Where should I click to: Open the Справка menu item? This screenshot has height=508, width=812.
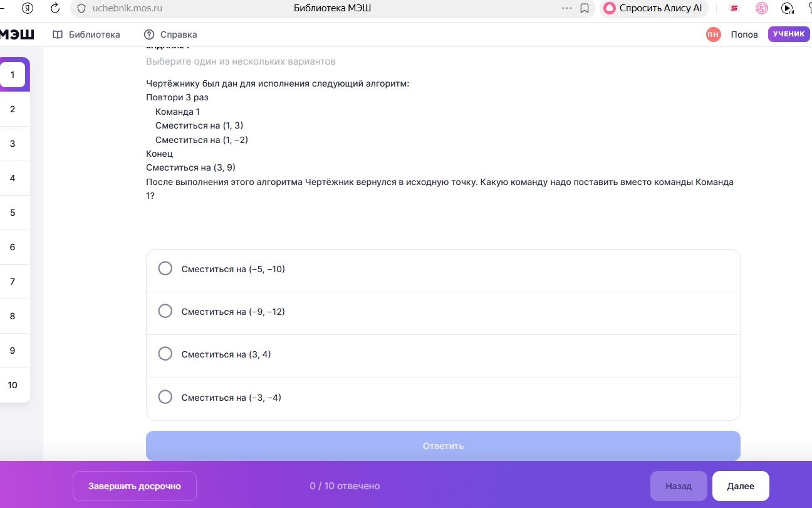coord(170,34)
